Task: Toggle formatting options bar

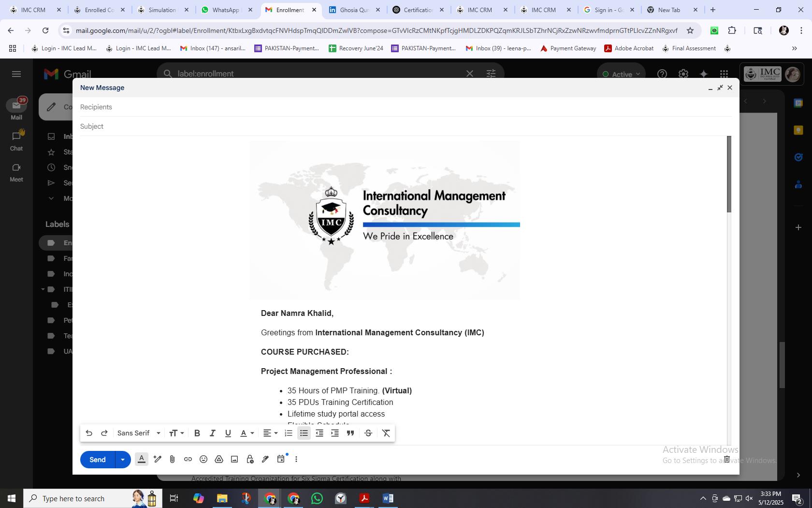Action: 142,459
